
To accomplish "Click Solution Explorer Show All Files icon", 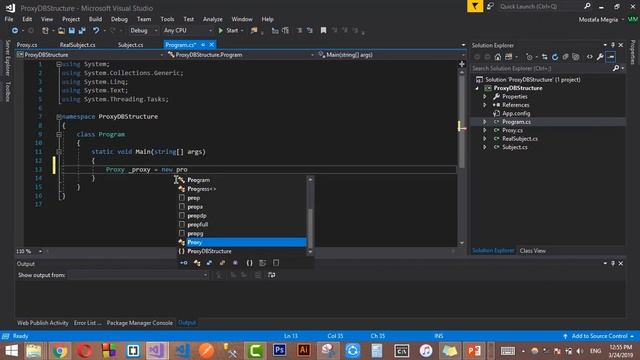I will (x=576, y=57).
